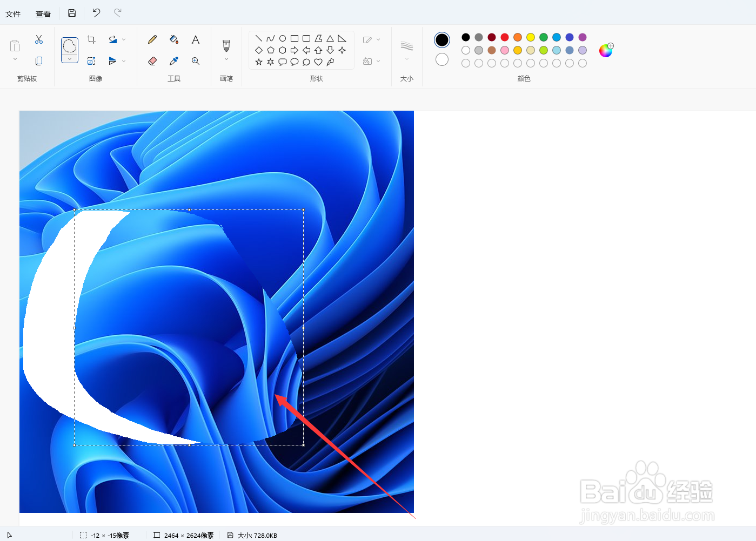The height and width of the screenshot is (541, 756).
Task: Pick the Pentagon shape
Action: 271,50
